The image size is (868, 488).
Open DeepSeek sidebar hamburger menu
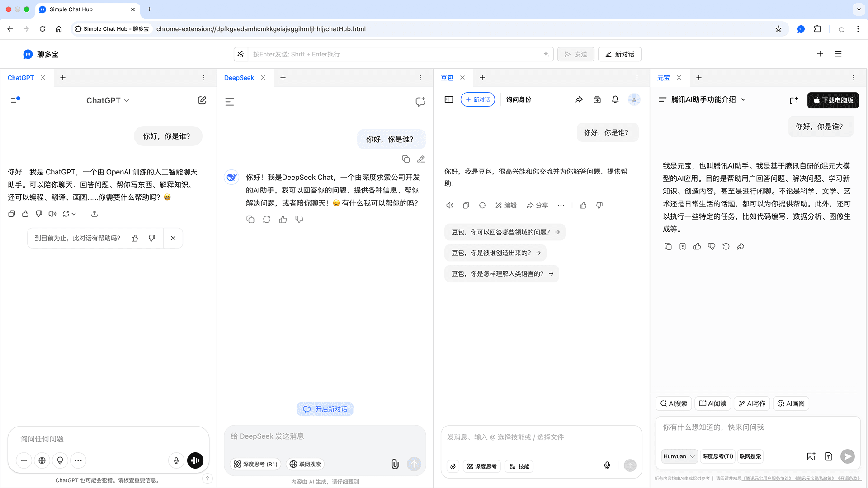click(230, 102)
